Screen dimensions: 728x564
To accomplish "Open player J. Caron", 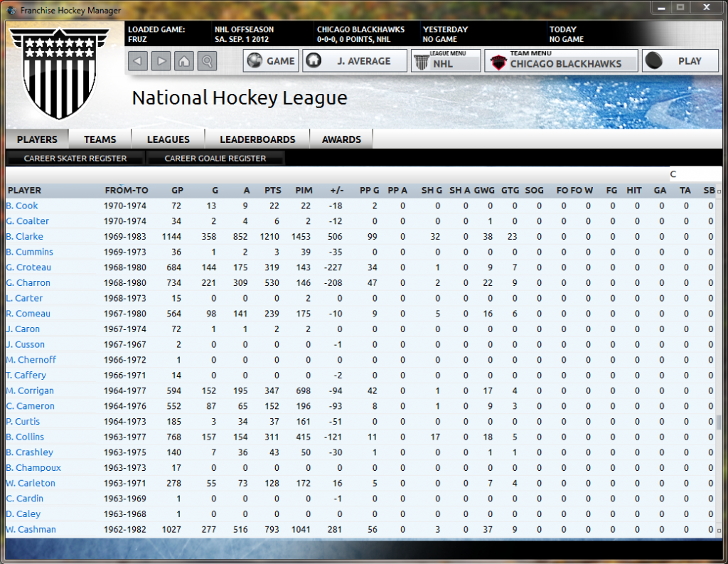I will click(x=23, y=329).
